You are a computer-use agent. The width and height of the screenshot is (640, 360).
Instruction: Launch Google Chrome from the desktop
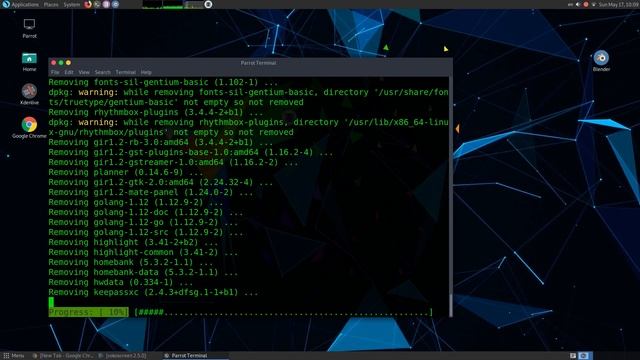29,127
